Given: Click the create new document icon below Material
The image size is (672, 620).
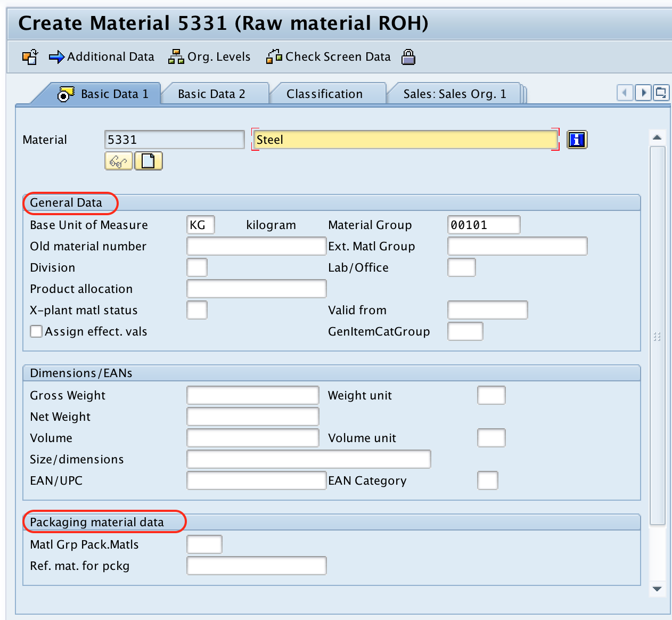Looking at the screenshot, I should (x=148, y=161).
